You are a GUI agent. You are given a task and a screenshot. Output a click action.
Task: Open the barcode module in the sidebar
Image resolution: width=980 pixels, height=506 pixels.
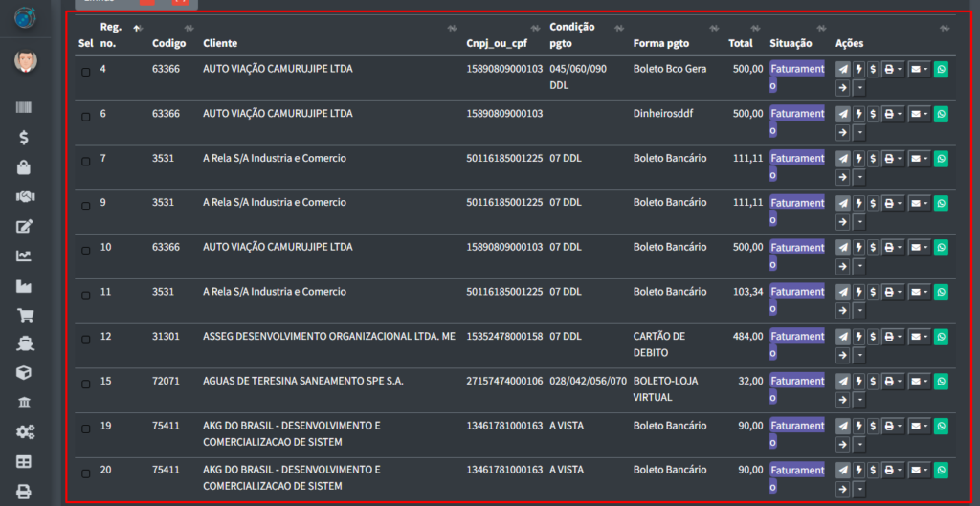(25, 108)
